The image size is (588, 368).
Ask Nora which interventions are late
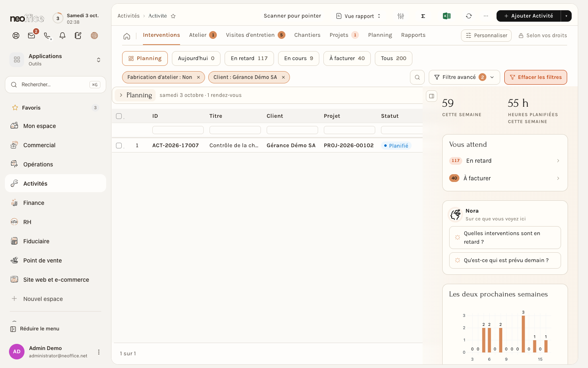[x=505, y=238]
